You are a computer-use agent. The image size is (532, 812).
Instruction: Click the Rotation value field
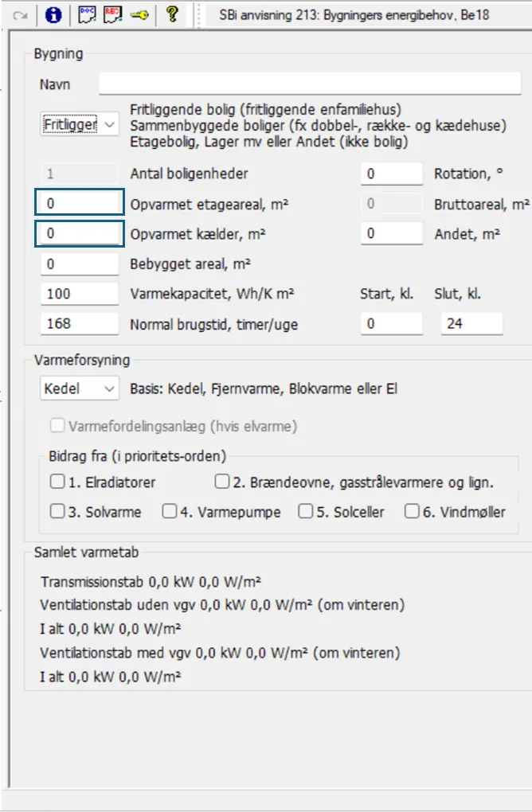pos(392,174)
